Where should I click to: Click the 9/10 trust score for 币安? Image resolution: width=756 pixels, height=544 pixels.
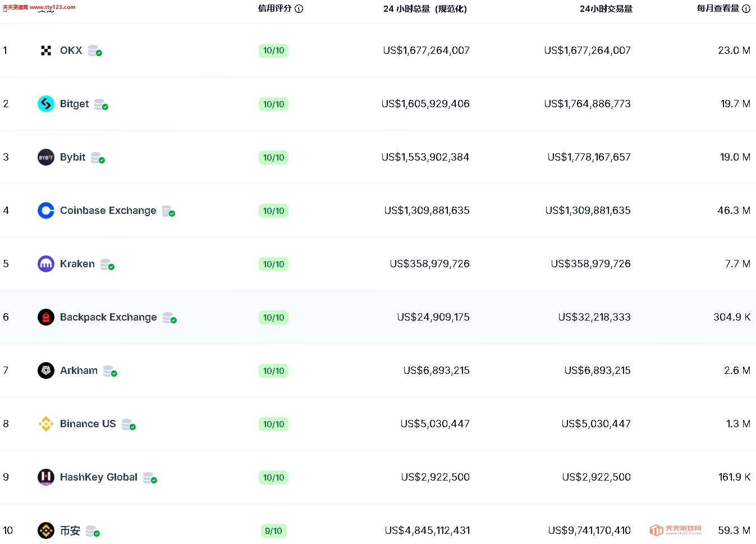click(x=273, y=531)
